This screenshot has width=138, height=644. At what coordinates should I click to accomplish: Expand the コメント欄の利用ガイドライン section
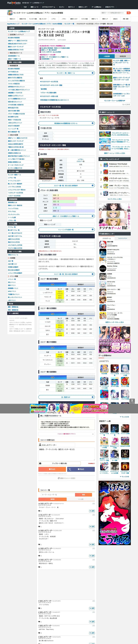tap(67, 434)
